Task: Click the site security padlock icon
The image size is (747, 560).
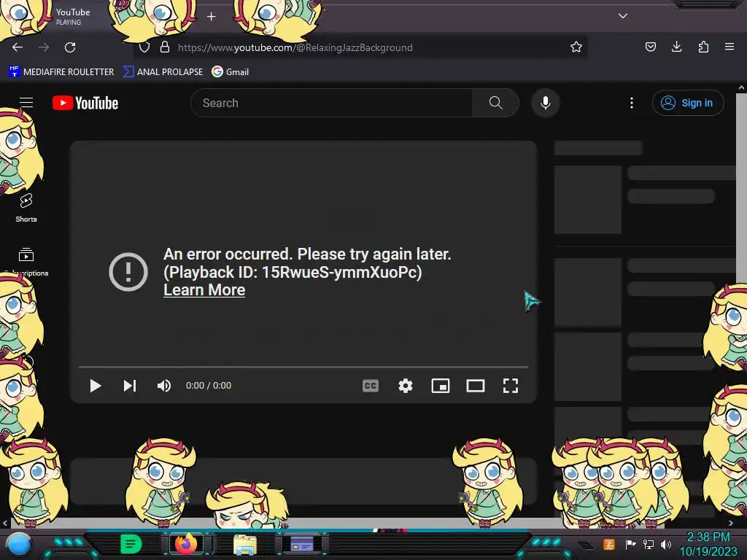Action: pyautogui.click(x=165, y=47)
